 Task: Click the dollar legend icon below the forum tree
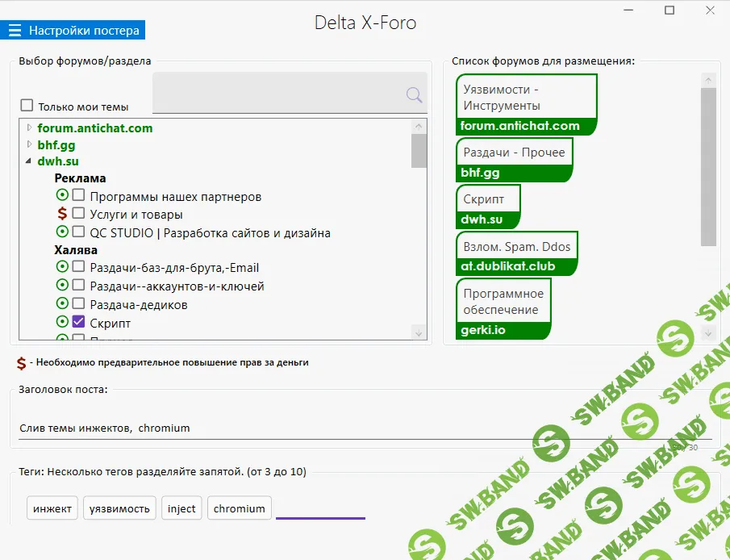pyautogui.click(x=20, y=361)
